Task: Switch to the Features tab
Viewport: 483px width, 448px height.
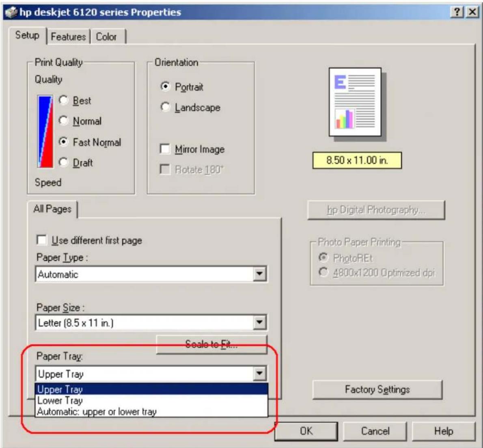Action: tap(68, 37)
